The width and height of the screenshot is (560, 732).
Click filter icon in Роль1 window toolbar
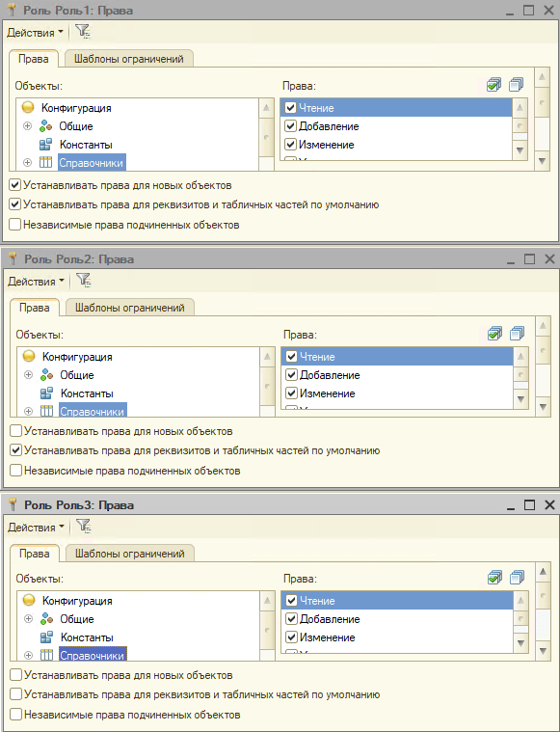83,32
